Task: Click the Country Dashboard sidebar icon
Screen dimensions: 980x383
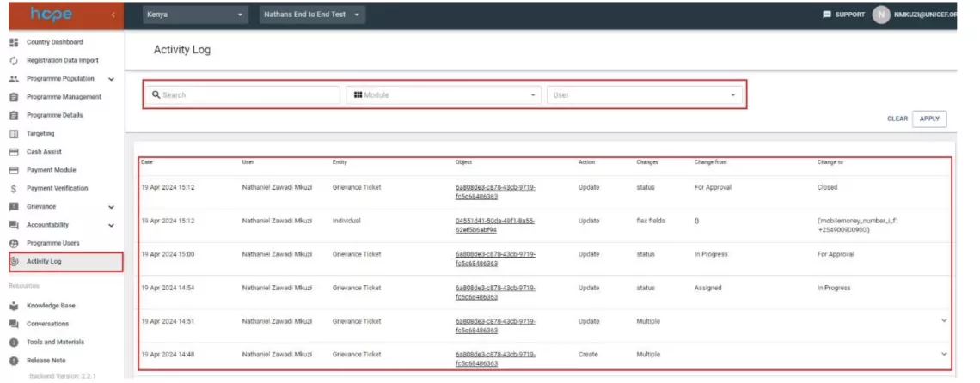Action: (x=14, y=42)
